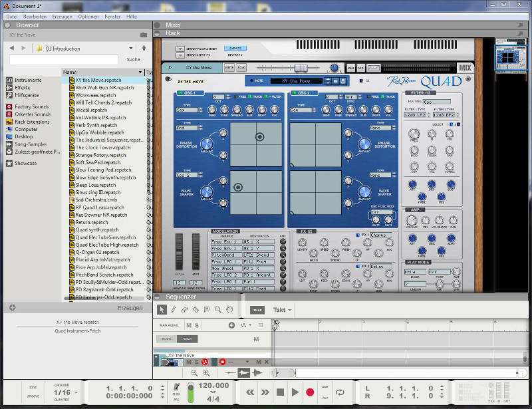Select the hand tool in Sequenzer
Image resolution: width=532 pixels, height=409 pixels.
click(229, 309)
